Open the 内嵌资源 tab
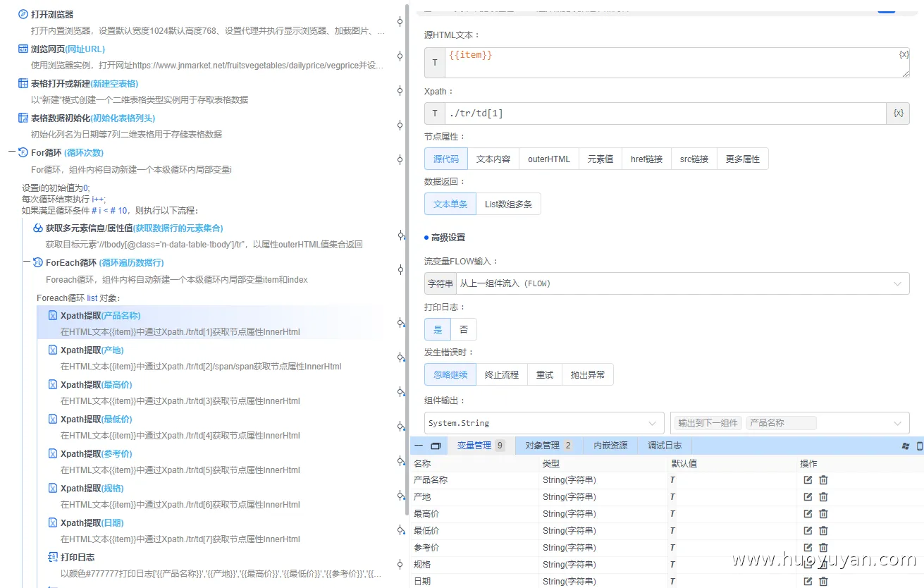924x588 pixels. pos(610,446)
